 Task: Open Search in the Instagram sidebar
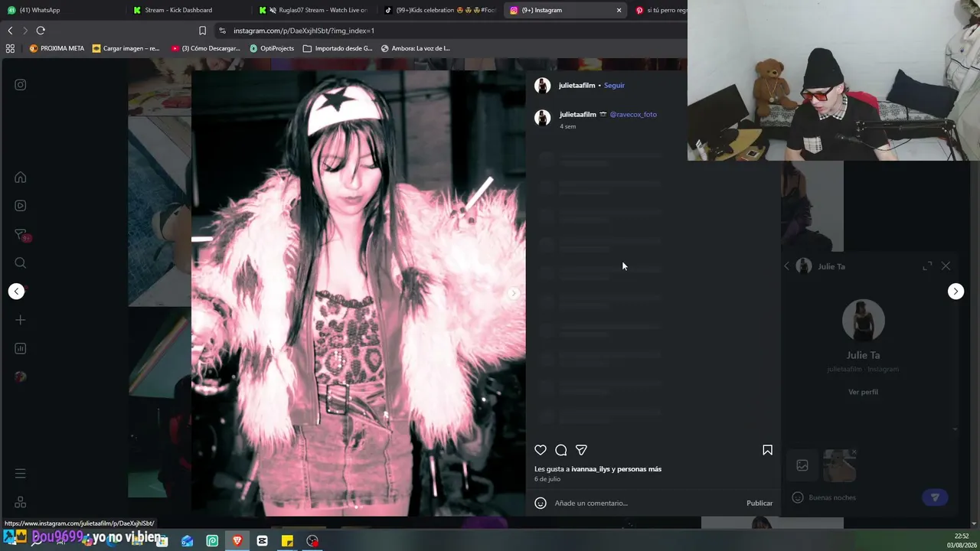(x=21, y=263)
